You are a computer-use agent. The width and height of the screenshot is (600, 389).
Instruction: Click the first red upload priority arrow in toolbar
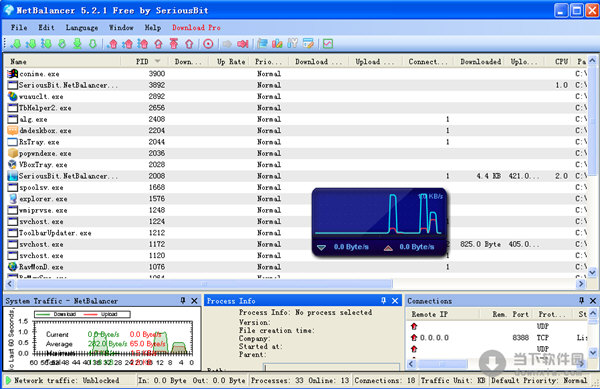click(x=112, y=44)
